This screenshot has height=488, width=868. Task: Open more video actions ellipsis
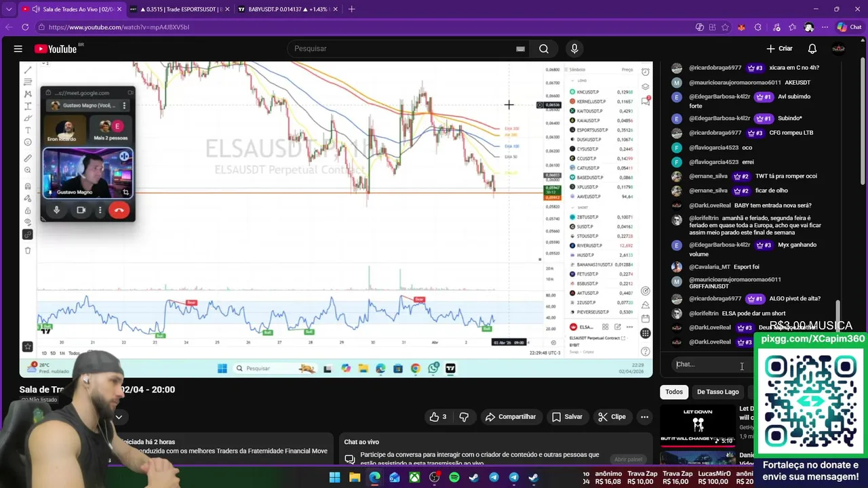(x=645, y=417)
